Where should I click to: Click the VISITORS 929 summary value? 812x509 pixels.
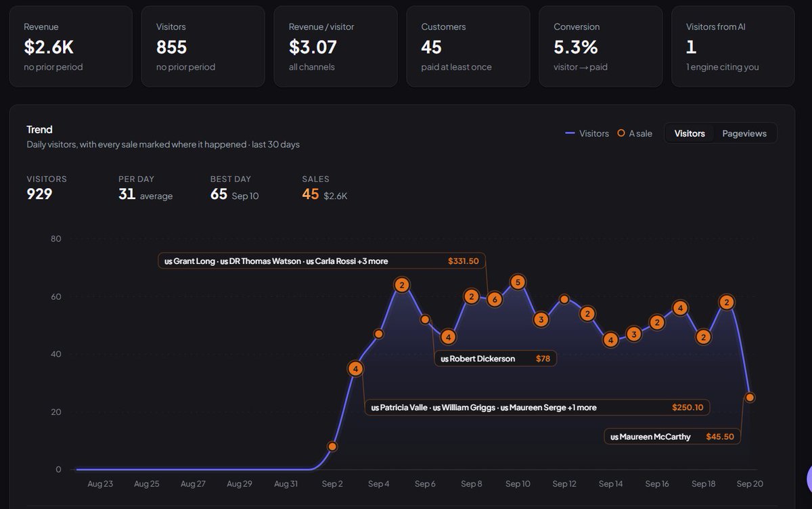(39, 194)
